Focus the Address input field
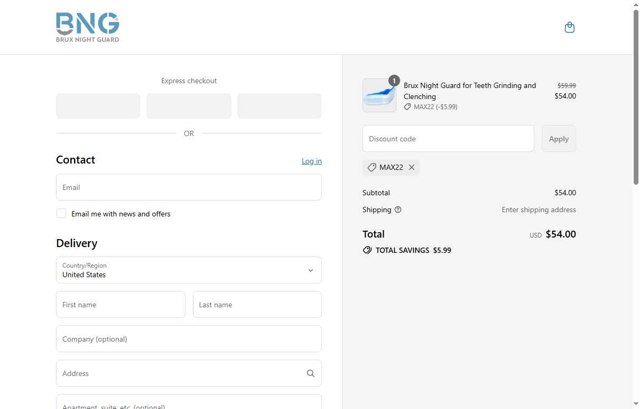Screen dimensions: 640x409 tap(189, 373)
